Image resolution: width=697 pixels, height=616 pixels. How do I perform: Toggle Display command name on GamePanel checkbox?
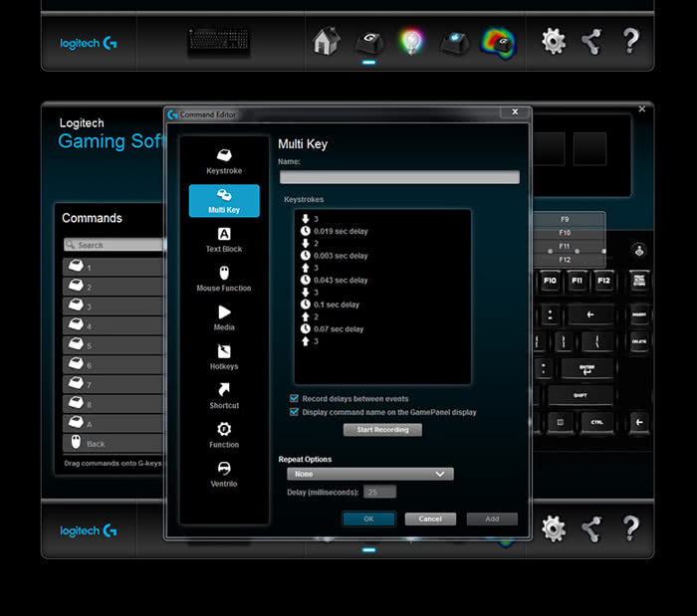[294, 411]
